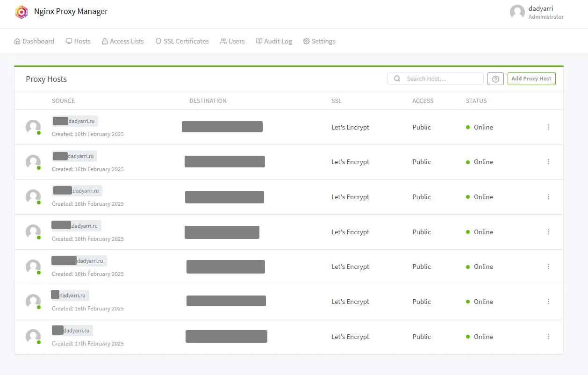588x375 pixels.
Task: Open the kebab menu on the fourth host row
Action: 548,231
